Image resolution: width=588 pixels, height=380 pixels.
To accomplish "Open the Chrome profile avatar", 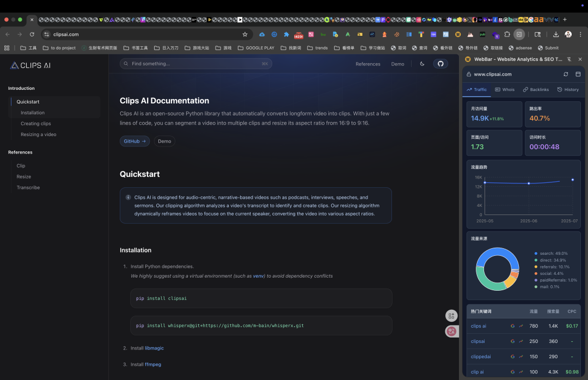I will [568, 34].
